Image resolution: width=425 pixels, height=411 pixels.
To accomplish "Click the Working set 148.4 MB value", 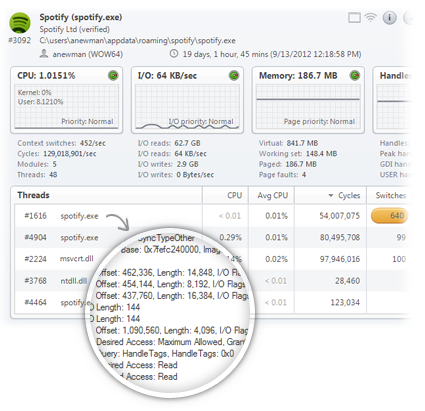I will [x=321, y=154].
